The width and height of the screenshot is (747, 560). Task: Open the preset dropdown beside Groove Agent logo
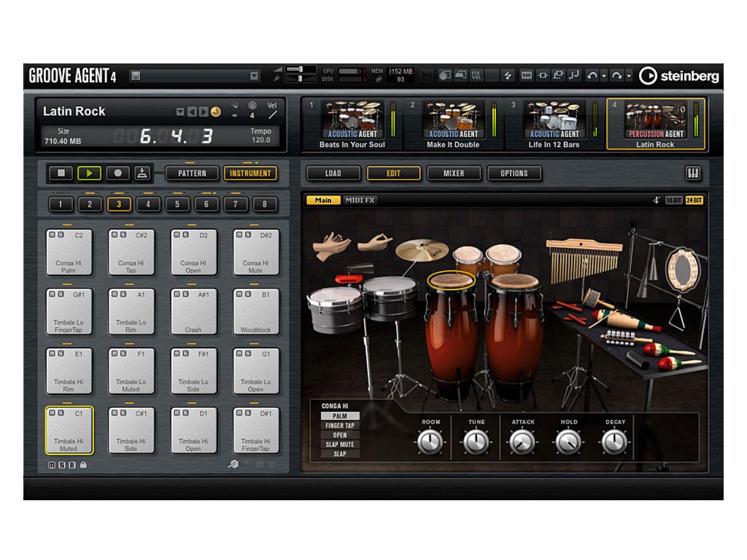tap(254, 76)
